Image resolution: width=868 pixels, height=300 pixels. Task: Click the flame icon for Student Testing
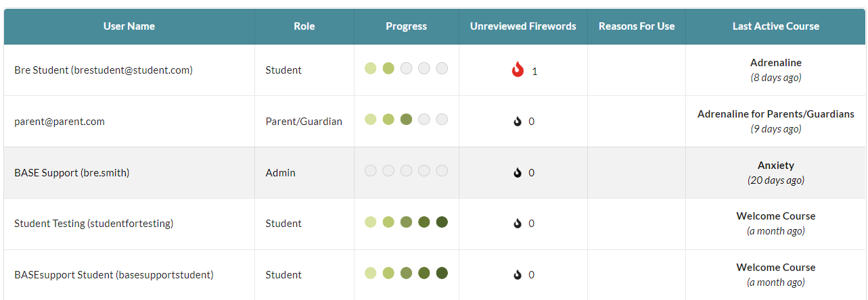(x=518, y=223)
